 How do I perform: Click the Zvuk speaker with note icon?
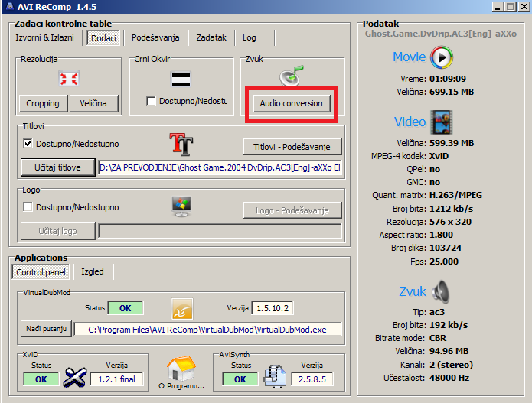pyautogui.click(x=292, y=76)
